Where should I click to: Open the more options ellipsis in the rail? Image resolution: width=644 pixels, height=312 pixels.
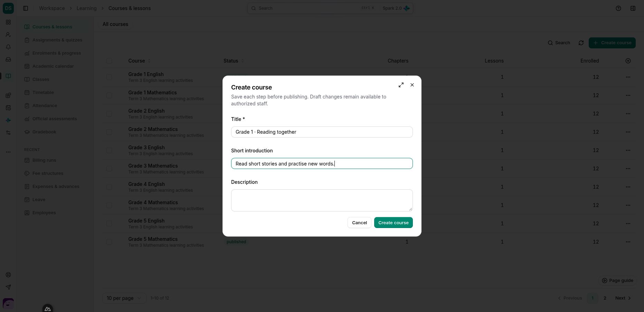[x=8, y=152]
